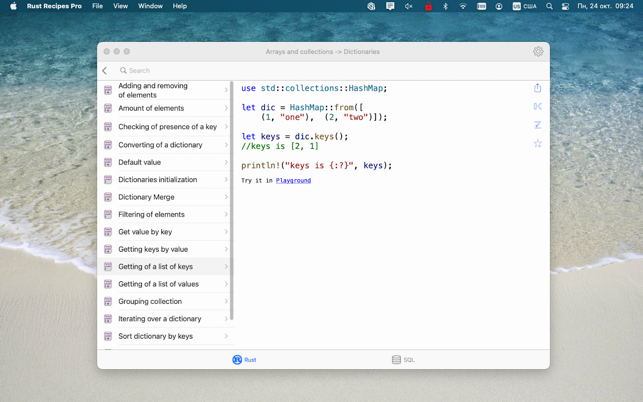Click the date and time in menu bar
The image size is (643, 402).
pyautogui.click(x=605, y=6)
